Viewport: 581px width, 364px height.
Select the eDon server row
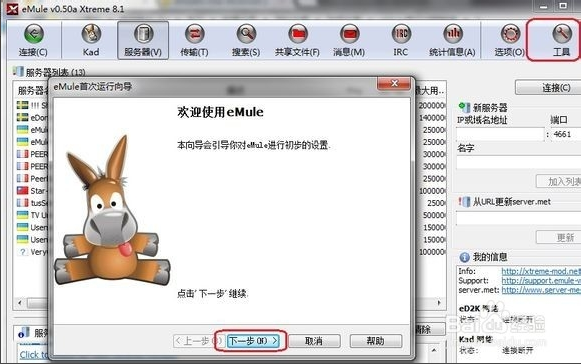point(33,118)
